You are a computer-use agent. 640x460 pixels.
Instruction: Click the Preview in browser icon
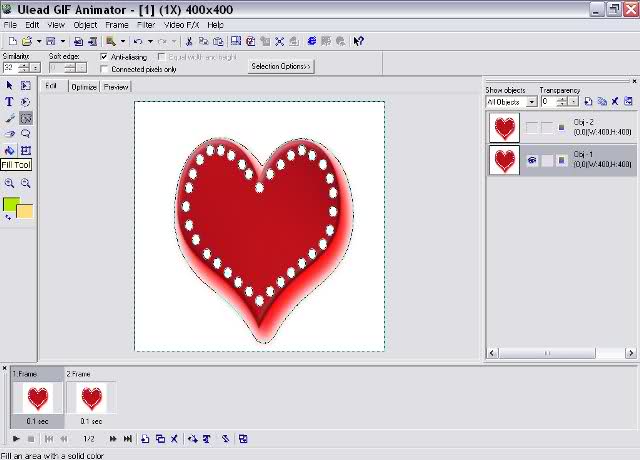(312, 41)
